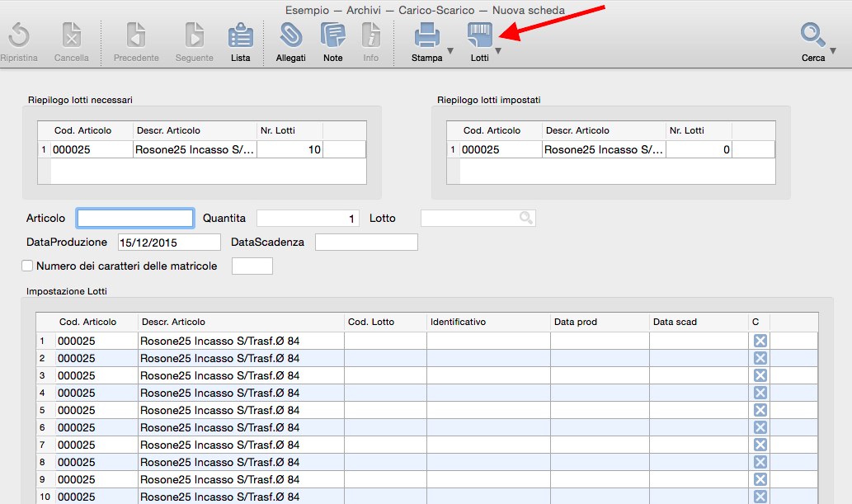Click the X clear button in row 1
Screen dimensions: 852x504
tap(760, 341)
